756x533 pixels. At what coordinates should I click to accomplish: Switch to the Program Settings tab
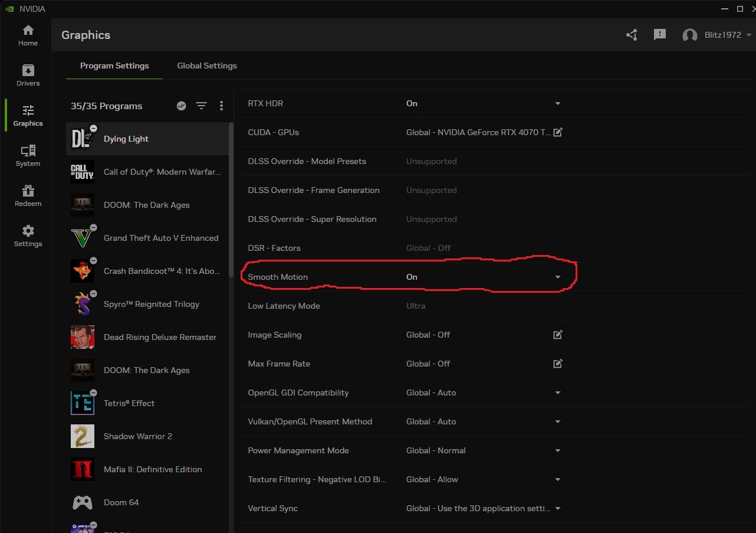(x=114, y=66)
